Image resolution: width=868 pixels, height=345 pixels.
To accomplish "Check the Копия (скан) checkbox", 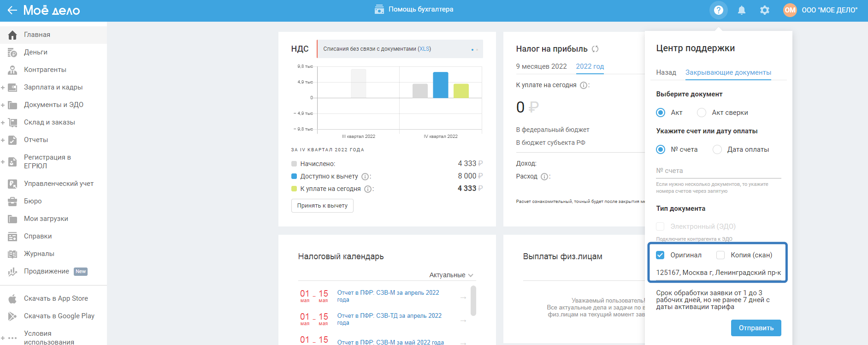I will click(x=720, y=255).
